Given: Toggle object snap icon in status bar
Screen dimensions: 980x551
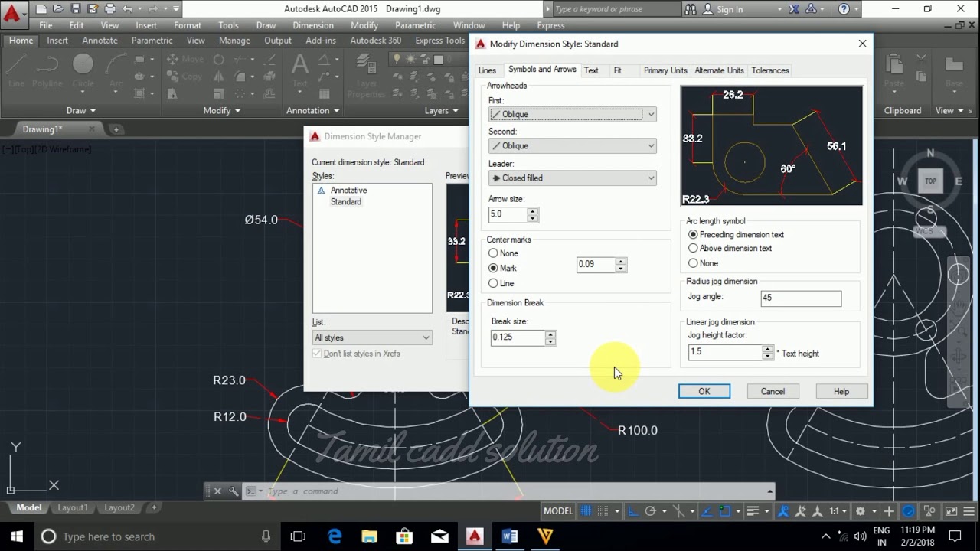Looking at the screenshot, I should pyautogui.click(x=725, y=511).
